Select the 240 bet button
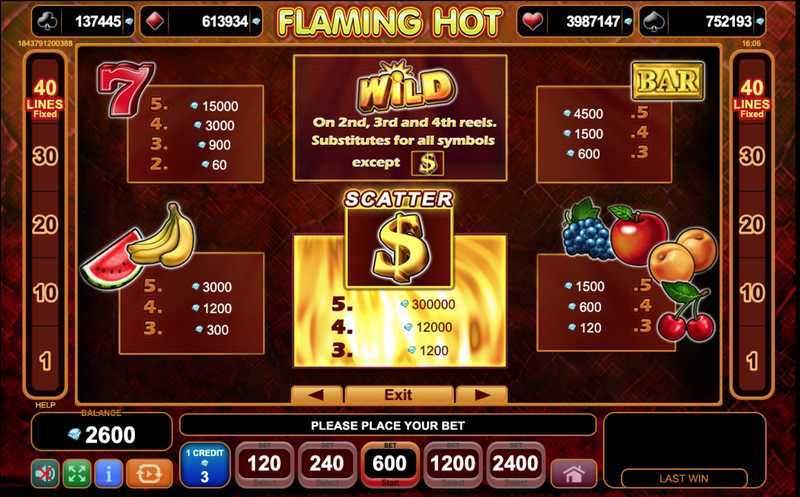 click(x=327, y=464)
